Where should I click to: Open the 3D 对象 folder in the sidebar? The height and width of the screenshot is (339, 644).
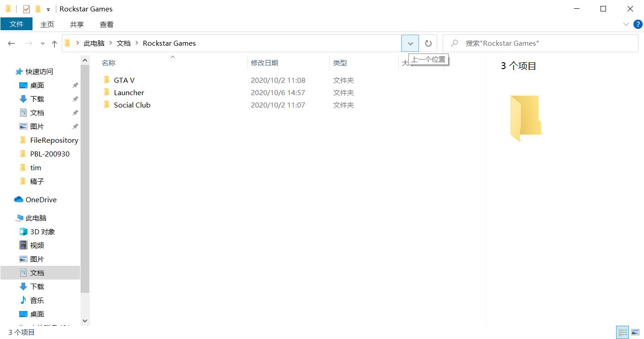point(37,232)
